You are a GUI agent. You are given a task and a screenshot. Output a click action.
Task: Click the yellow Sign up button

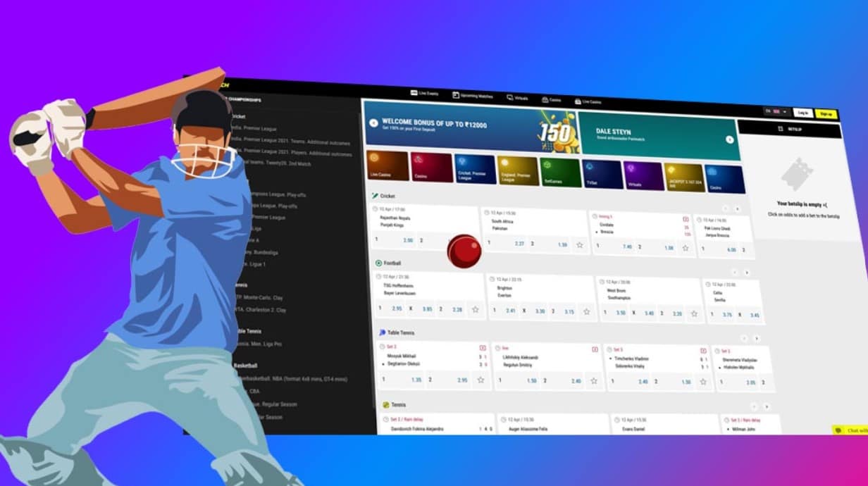826,114
